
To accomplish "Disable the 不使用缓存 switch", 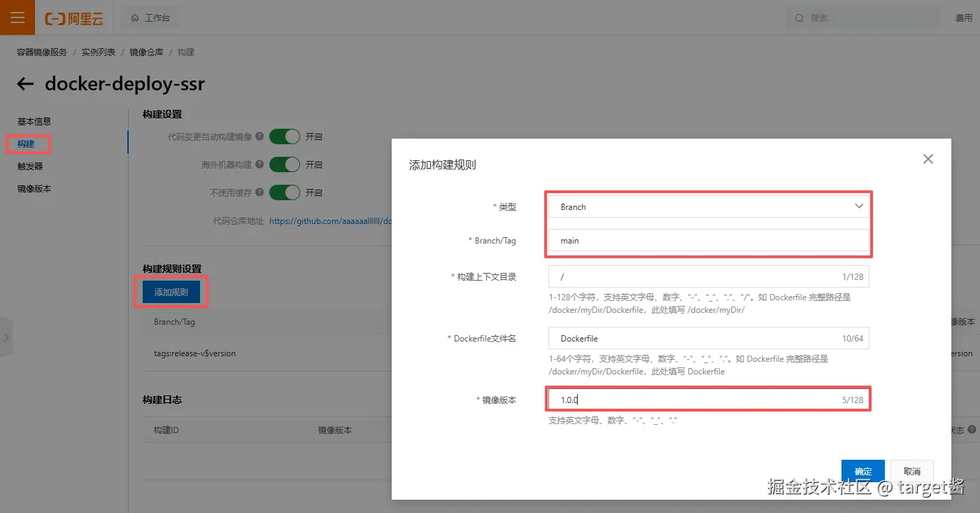I will coord(285,192).
